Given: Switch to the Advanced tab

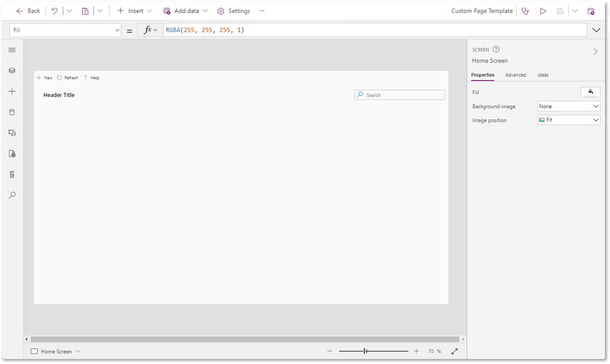Looking at the screenshot, I should tap(516, 75).
